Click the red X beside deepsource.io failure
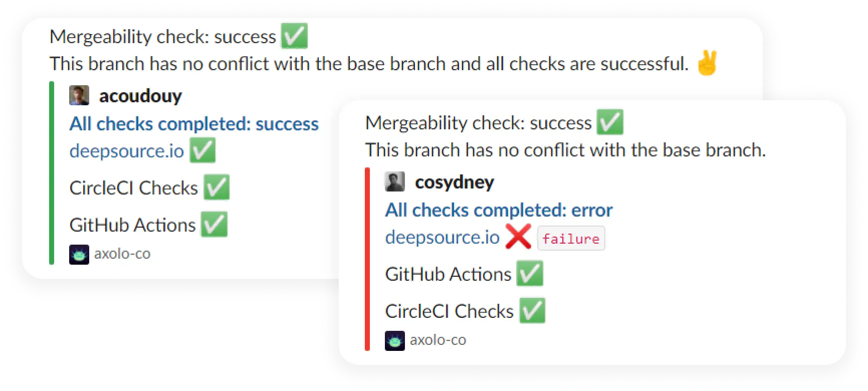 519,237
